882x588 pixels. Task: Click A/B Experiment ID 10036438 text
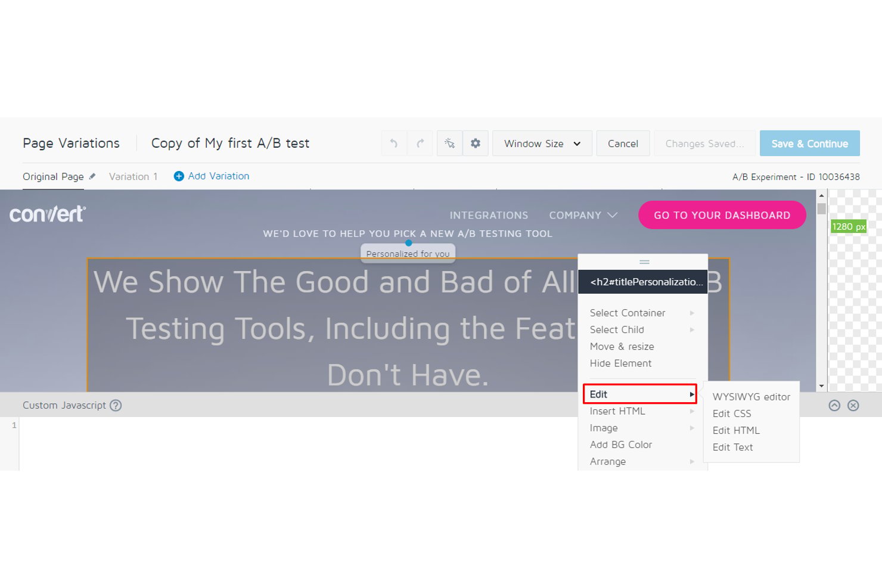(x=796, y=177)
